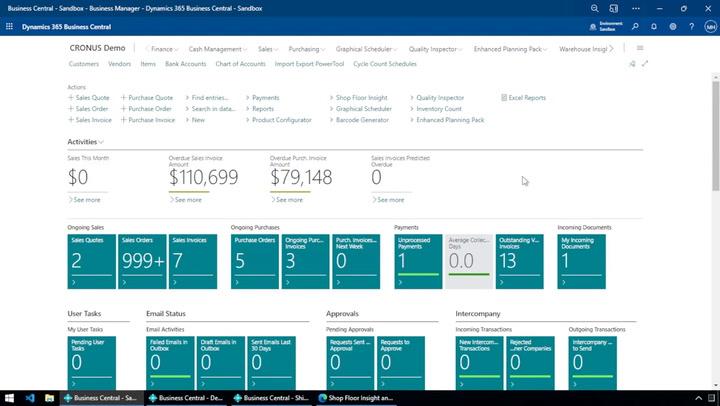Screen dimensions: 720x406
Task: Click the Sales Quote action link
Action: point(91,98)
